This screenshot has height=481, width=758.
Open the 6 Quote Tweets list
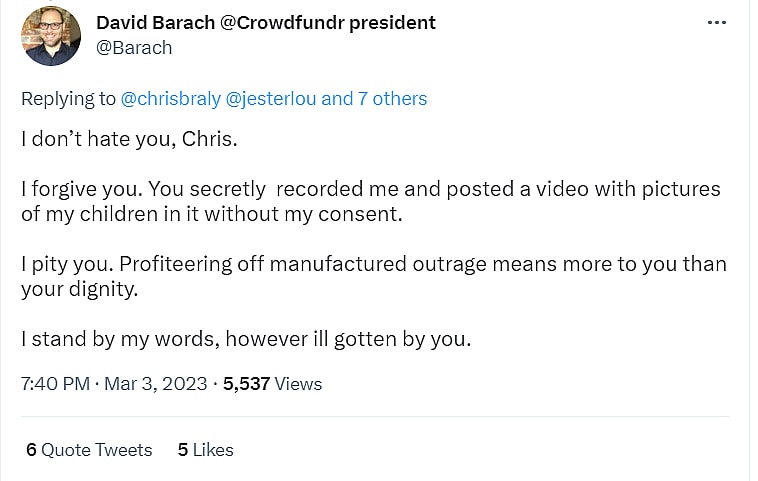pos(89,450)
